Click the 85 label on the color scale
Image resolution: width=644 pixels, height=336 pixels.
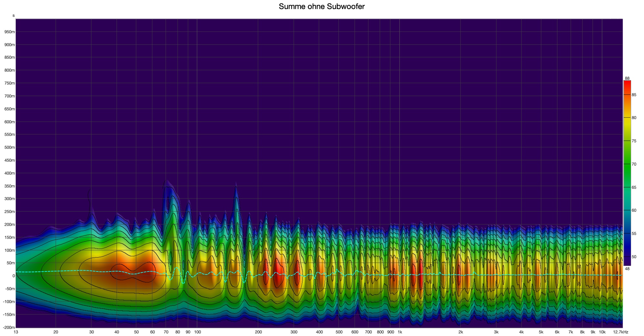click(x=634, y=95)
